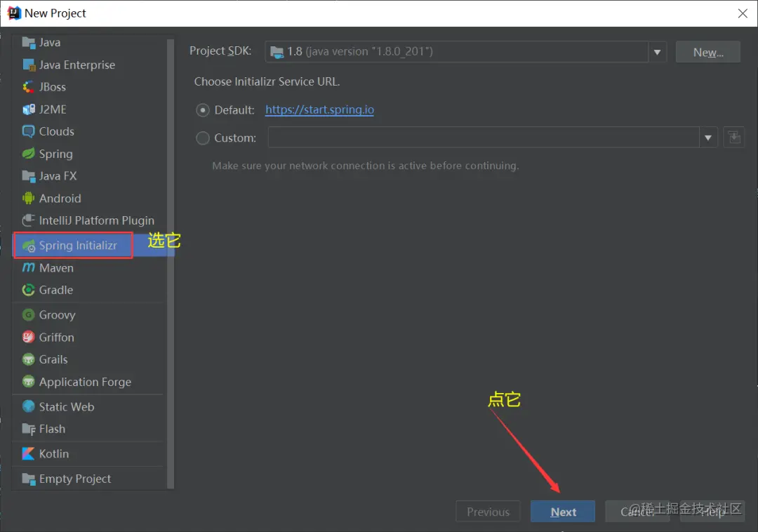Select the Java Enterprise label
This screenshot has height=532, width=758.
click(x=77, y=65)
